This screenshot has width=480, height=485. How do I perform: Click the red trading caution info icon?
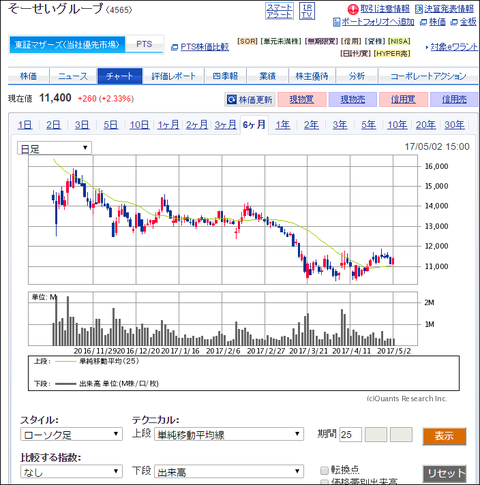pyautogui.click(x=353, y=9)
